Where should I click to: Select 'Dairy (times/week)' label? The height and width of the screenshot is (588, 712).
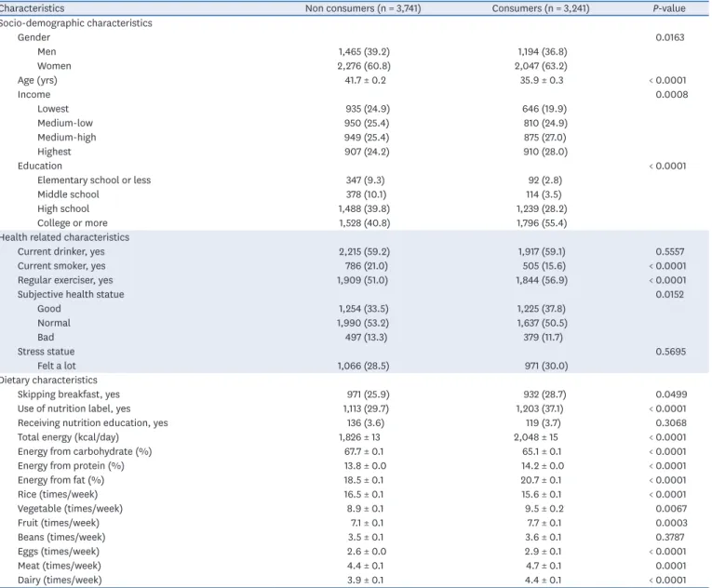point(60,581)
